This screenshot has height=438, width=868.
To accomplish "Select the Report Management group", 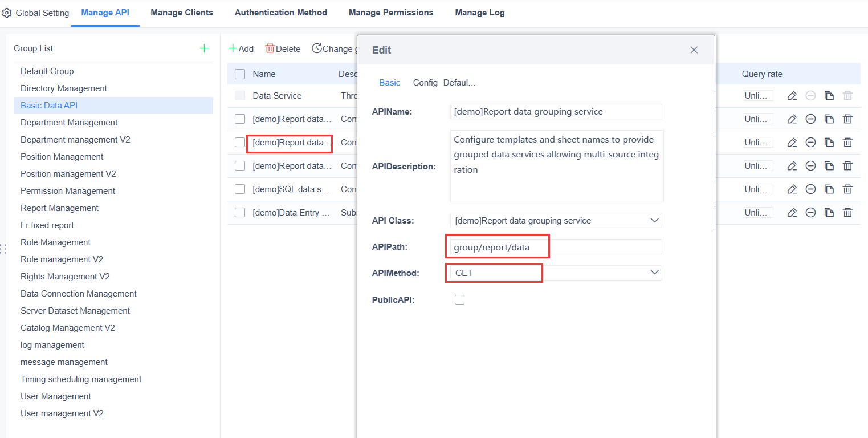I will (59, 208).
